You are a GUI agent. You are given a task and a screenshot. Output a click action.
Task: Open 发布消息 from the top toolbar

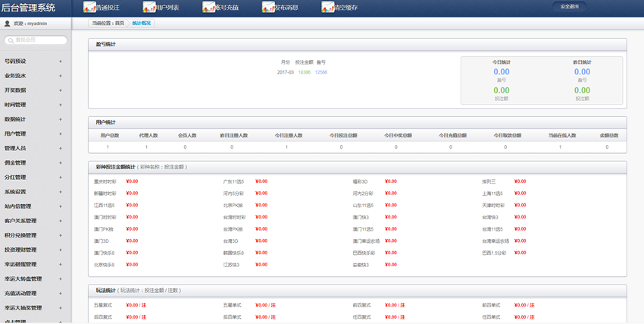point(267,8)
